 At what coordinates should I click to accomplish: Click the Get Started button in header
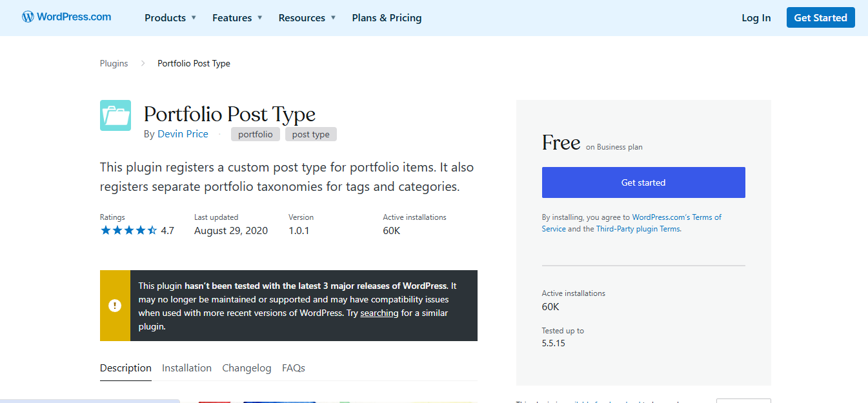[820, 17]
